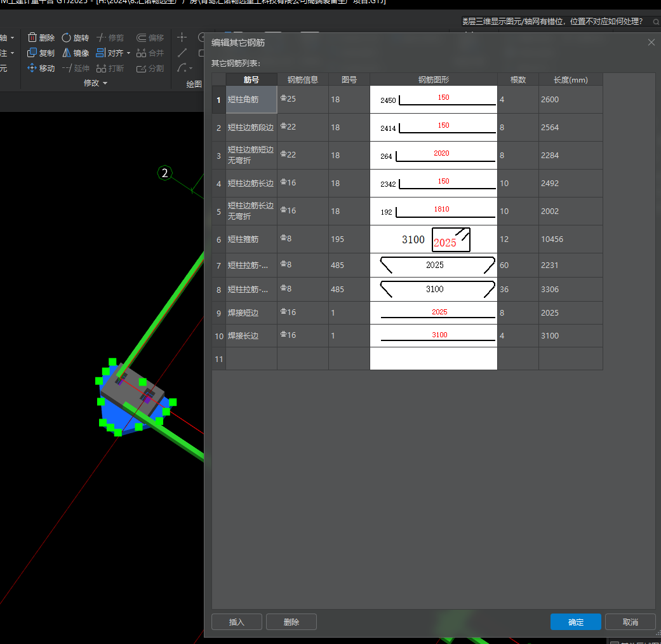Select the line draw tool icon
This screenshot has width=661, height=644.
tap(182, 53)
